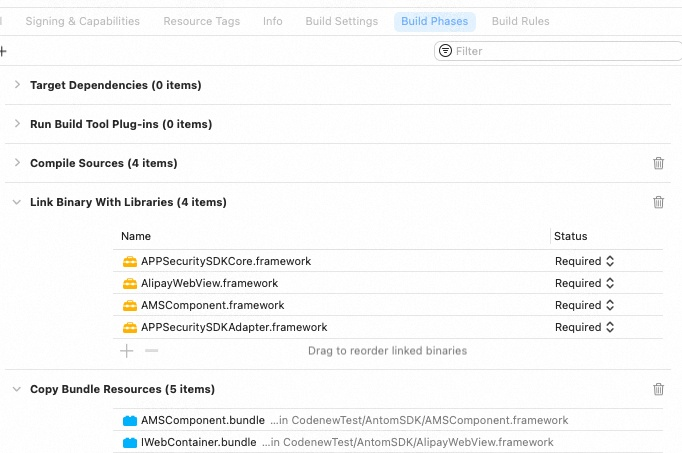The image size is (682, 453).
Task: Collapse Copy Bundle Resources section
Action: [x=17, y=389]
